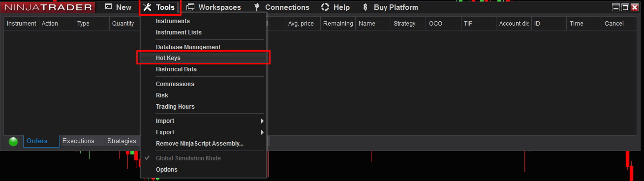
Task: Click the Remaining column header
Action: point(338,24)
